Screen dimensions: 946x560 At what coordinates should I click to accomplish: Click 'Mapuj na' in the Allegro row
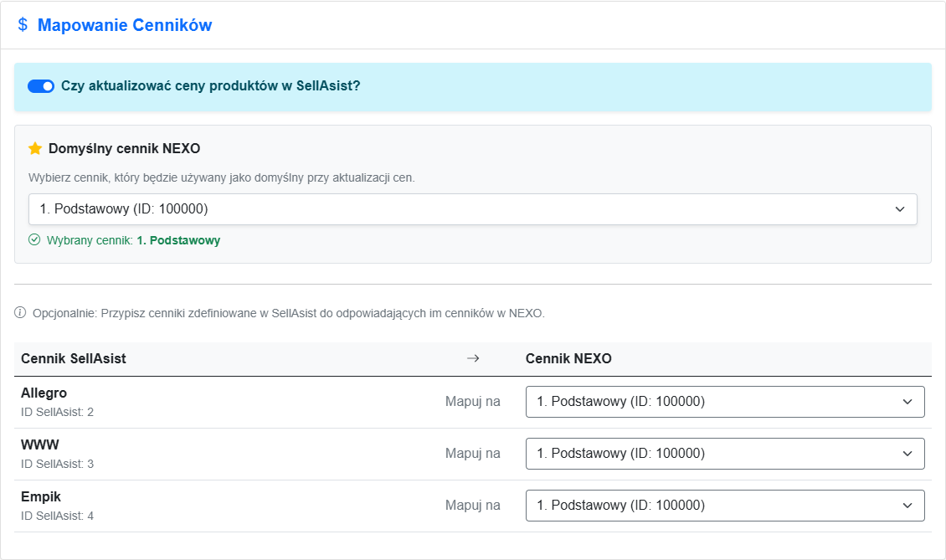click(472, 402)
